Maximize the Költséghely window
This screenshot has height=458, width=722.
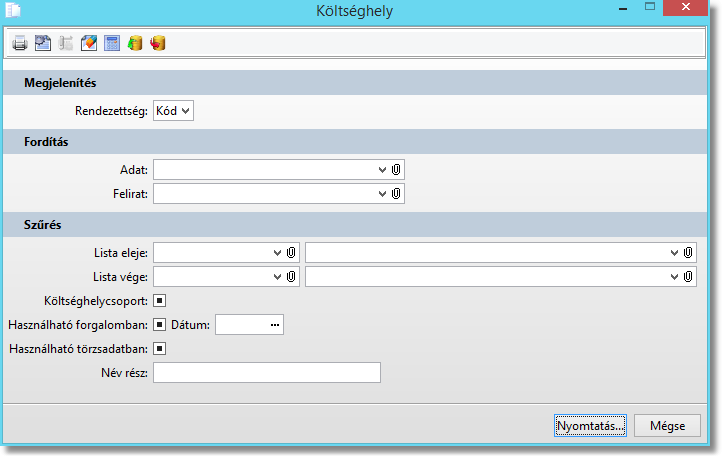[650, 7]
